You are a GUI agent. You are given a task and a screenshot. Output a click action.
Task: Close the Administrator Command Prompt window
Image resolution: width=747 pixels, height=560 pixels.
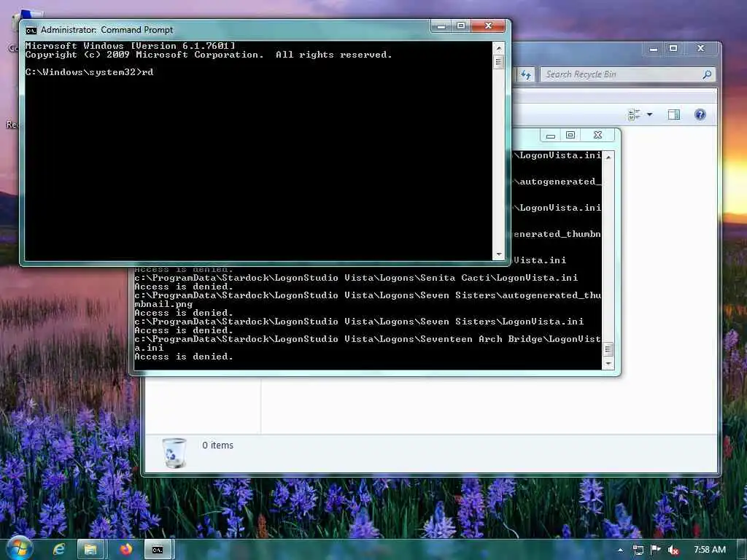click(488, 26)
